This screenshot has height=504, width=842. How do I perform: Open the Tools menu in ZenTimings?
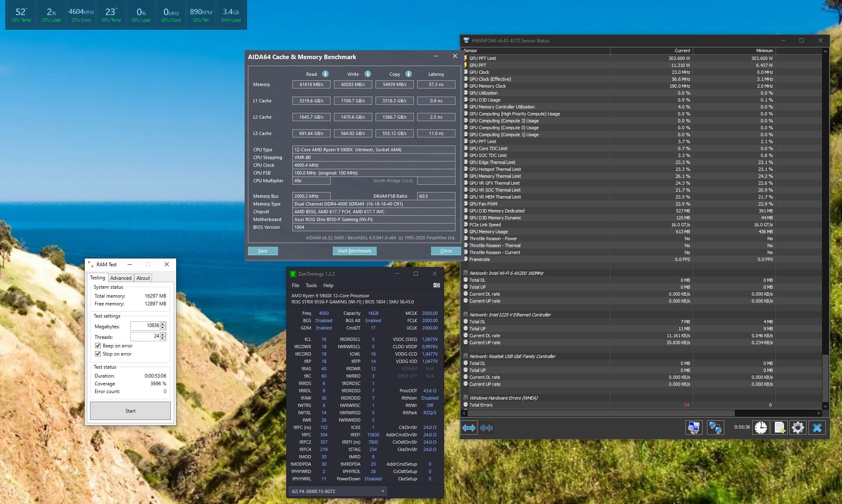coord(311,285)
